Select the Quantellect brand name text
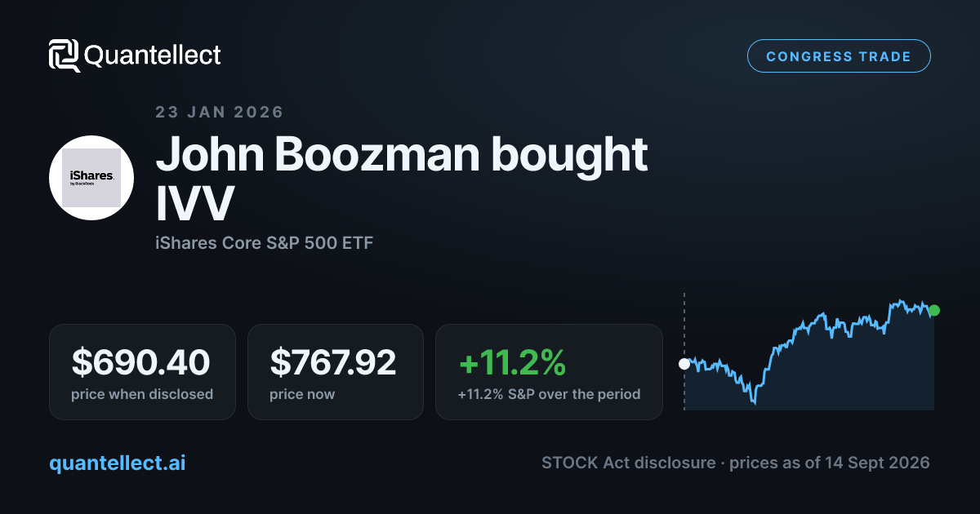Image resolution: width=980 pixels, height=514 pixels. click(153, 55)
